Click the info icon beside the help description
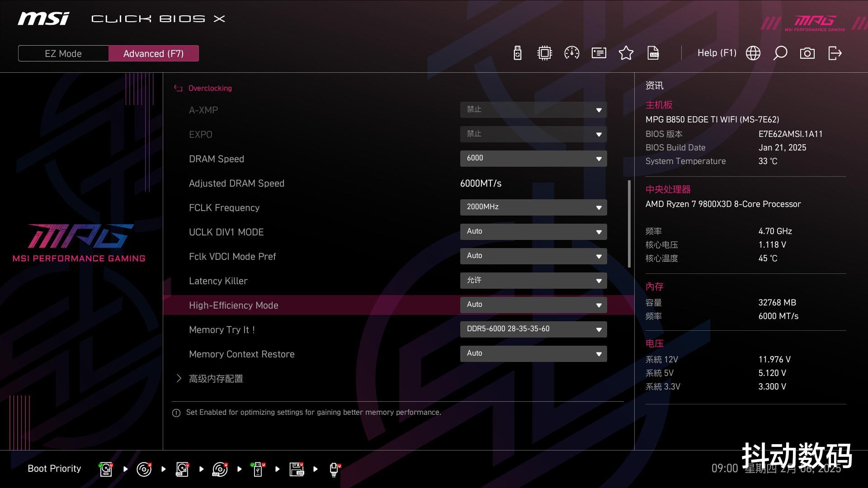This screenshot has width=868, height=488. click(176, 413)
